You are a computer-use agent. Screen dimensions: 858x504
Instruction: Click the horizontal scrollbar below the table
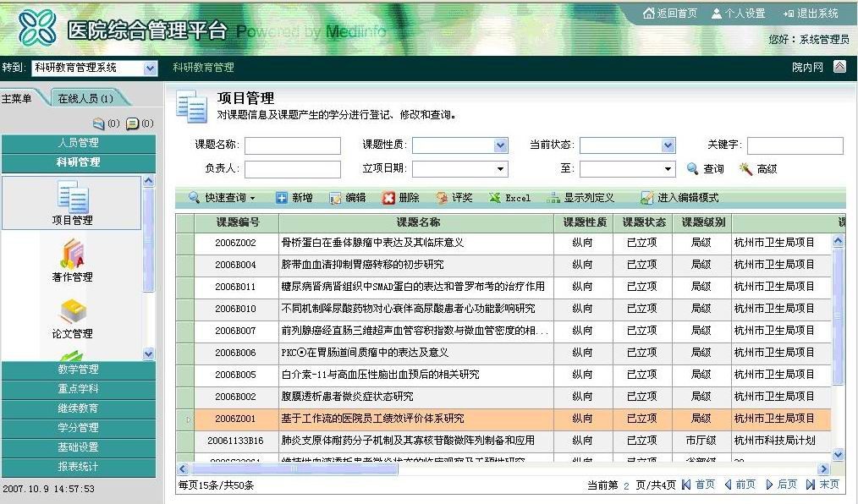click(x=296, y=469)
